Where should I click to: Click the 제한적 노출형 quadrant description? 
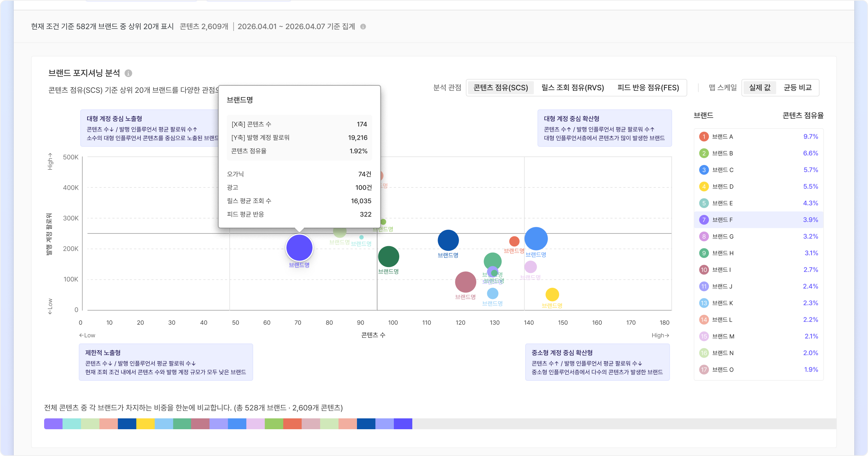tap(166, 362)
